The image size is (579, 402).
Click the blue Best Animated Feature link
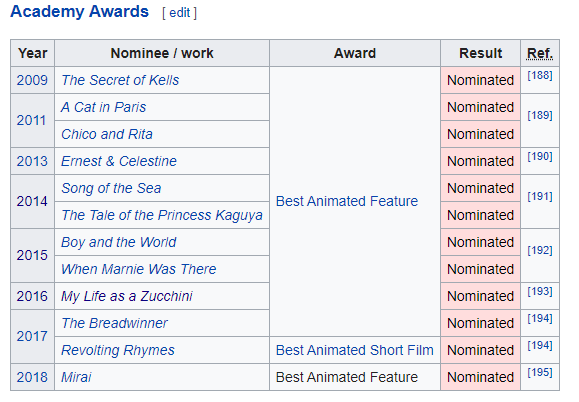click(x=347, y=201)
